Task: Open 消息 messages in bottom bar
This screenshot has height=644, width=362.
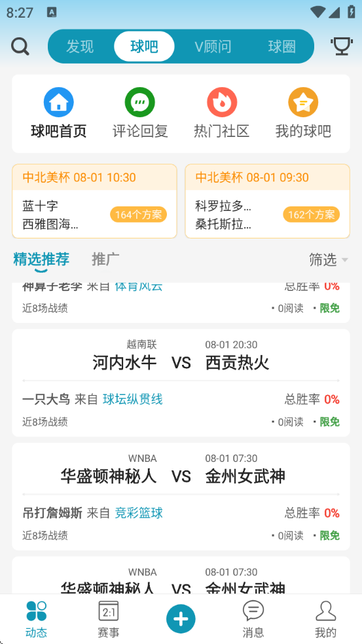Action: click(x=253, y=619)
